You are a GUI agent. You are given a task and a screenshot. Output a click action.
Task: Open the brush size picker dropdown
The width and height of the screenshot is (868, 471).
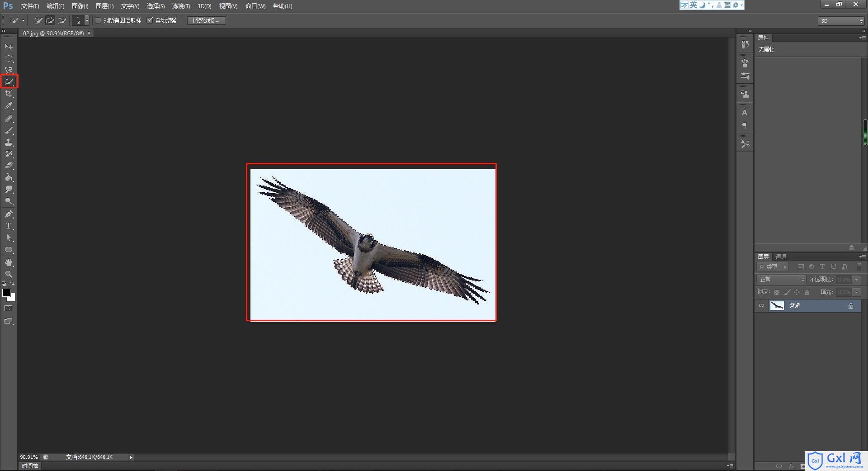87,20
